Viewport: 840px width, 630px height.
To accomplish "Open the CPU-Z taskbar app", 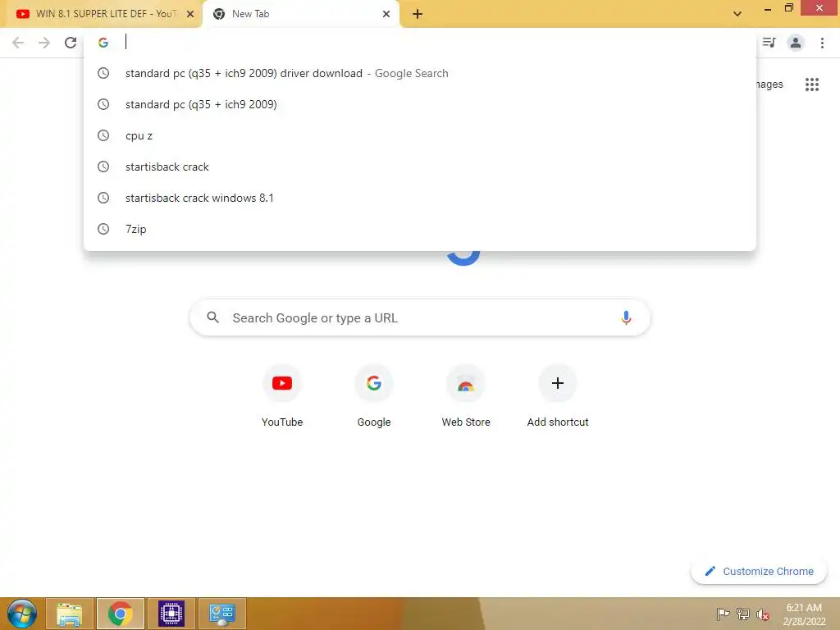I will click(x=171, y=614).
